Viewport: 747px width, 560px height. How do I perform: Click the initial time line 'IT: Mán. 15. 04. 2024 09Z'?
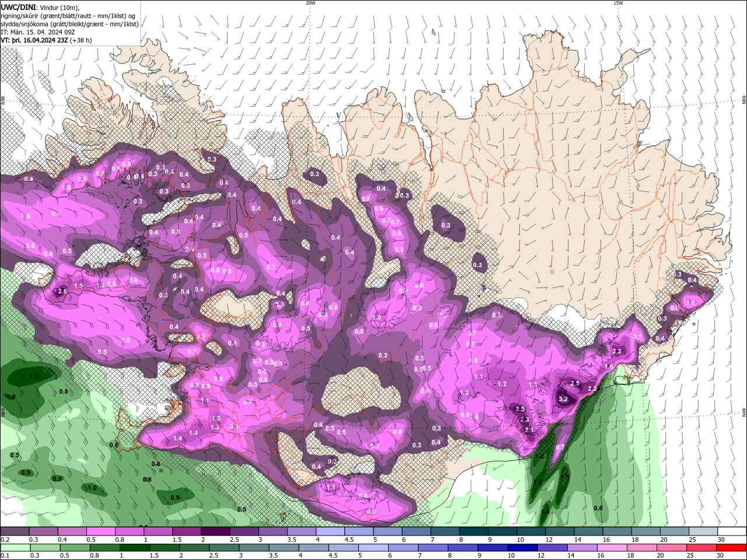tap(37, 32)
